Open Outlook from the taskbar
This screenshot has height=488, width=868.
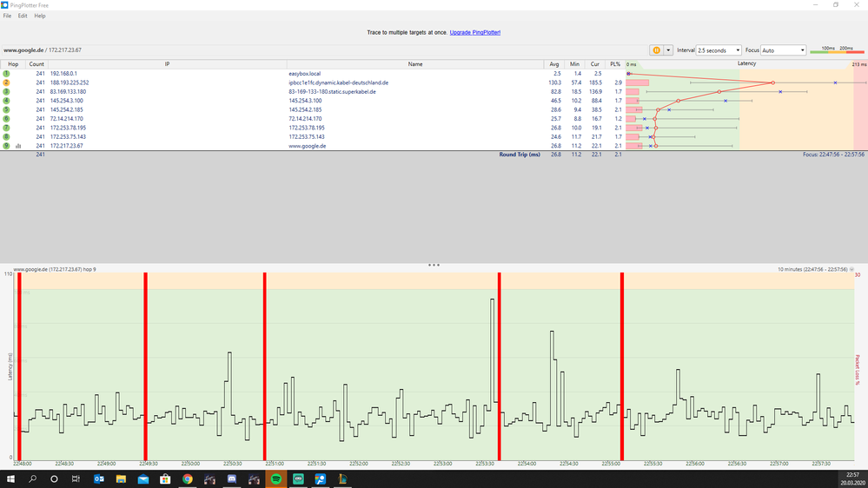(x=98, y=479)
